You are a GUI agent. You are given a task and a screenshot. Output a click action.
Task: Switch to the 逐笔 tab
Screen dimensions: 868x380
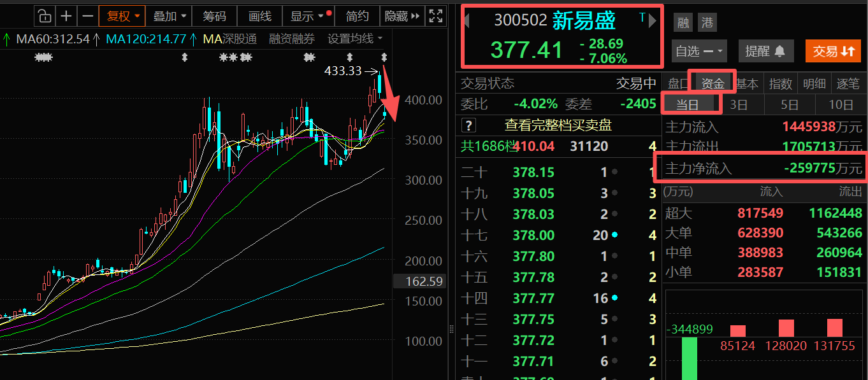click(848, 83)
